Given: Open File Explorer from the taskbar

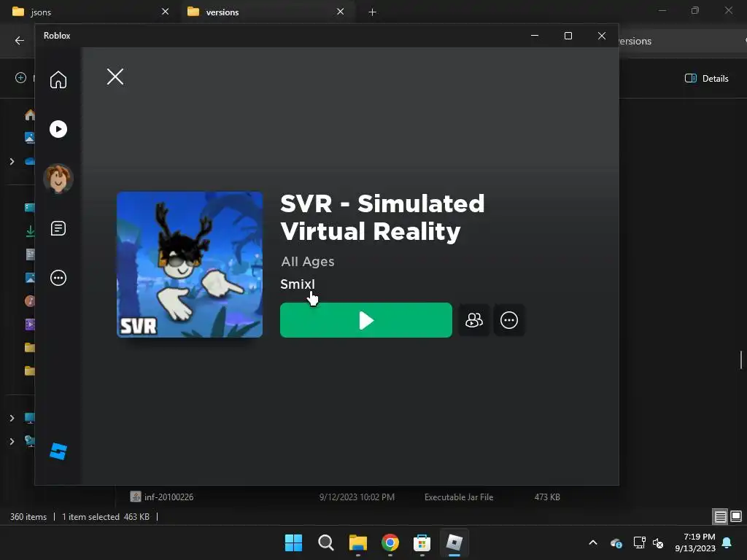Looking at the screenshot, I should coord(357,542).
